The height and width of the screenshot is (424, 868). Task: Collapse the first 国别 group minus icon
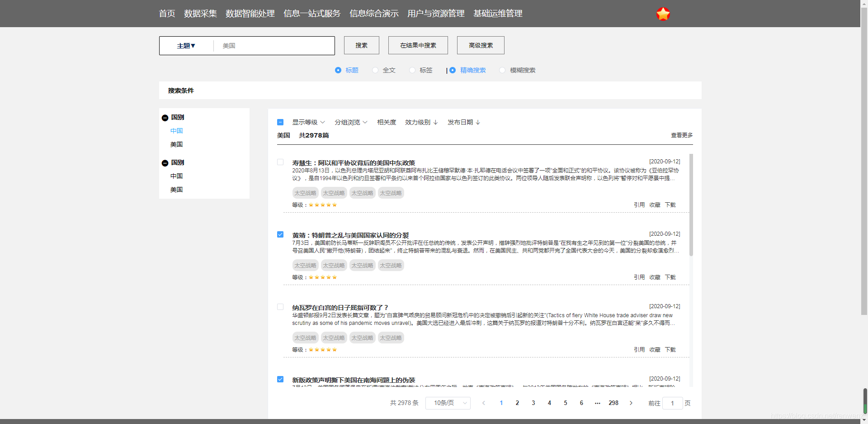click(x=165, y=118)
